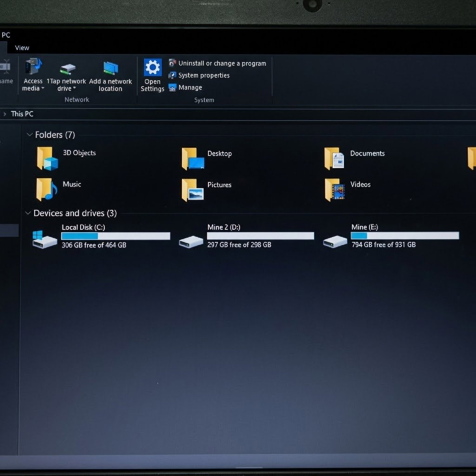The height and width of the screenshot is (476, 476).
Task: Click the Mine 2 (D:) usage bar
Action: 261,236
